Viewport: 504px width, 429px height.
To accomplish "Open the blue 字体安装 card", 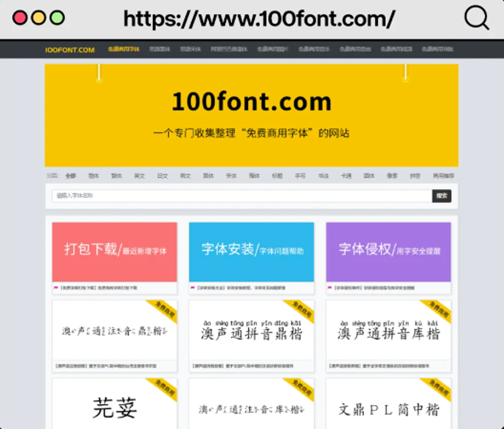I will coord(251,252).
